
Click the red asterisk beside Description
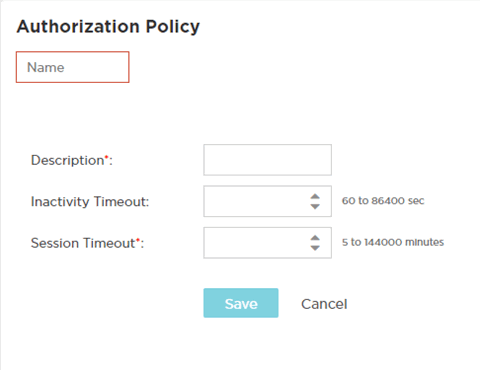click(x=107, y=156)
